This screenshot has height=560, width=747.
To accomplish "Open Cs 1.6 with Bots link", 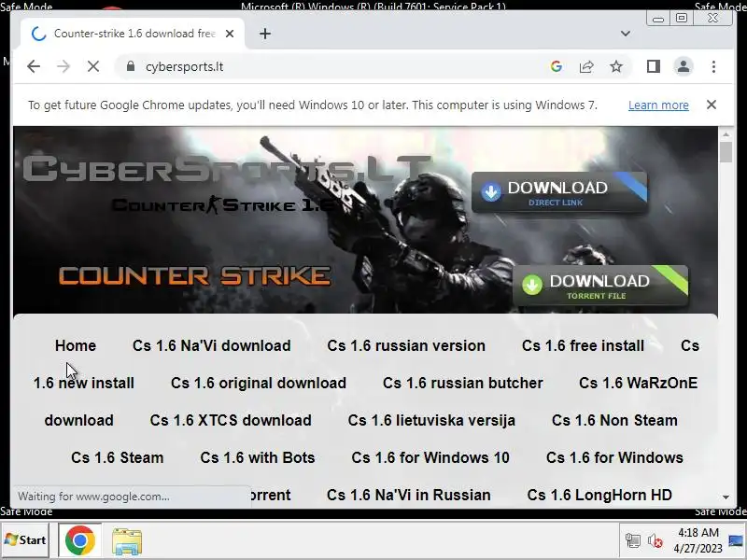I will click(258, 457).
